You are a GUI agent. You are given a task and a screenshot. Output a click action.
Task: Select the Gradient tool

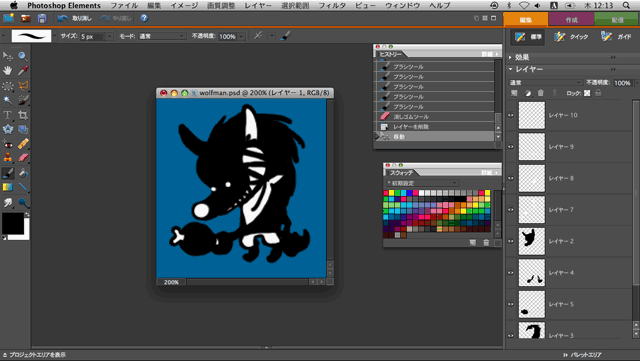point(7,187)
